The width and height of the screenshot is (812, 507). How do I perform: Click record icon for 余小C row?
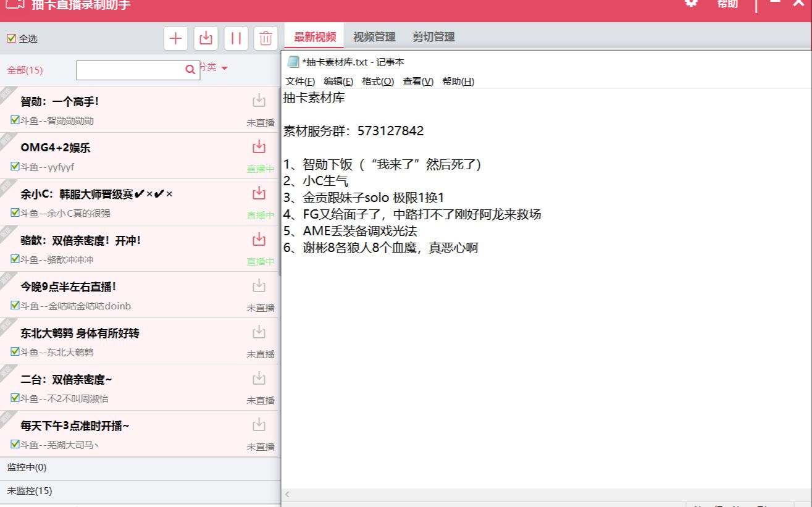coord(259,193)
